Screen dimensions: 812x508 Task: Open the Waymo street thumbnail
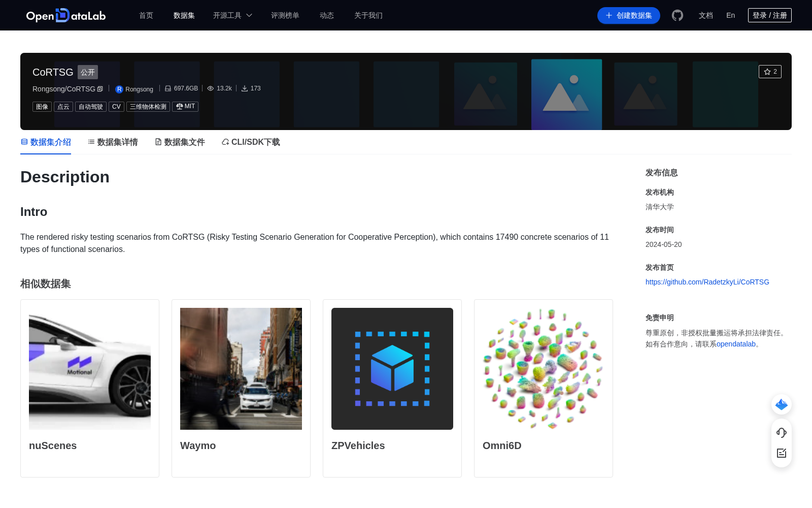click(241, 369)
